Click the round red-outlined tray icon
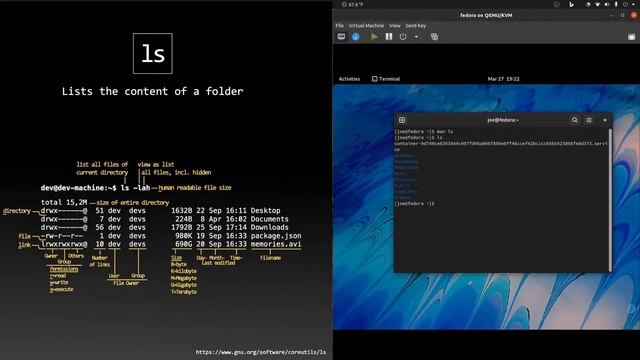 (x=557, y=4)
